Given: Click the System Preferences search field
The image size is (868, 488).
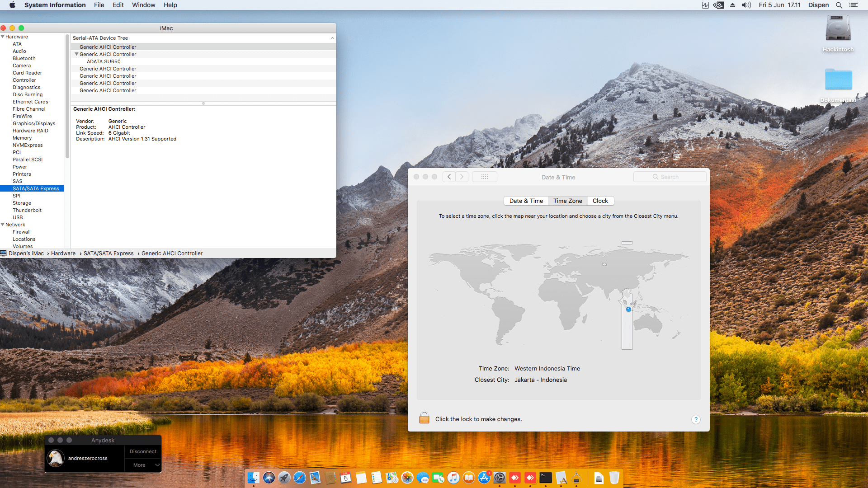Looking at the screenshot, I should pyautogui.click(x=670, y=177).
